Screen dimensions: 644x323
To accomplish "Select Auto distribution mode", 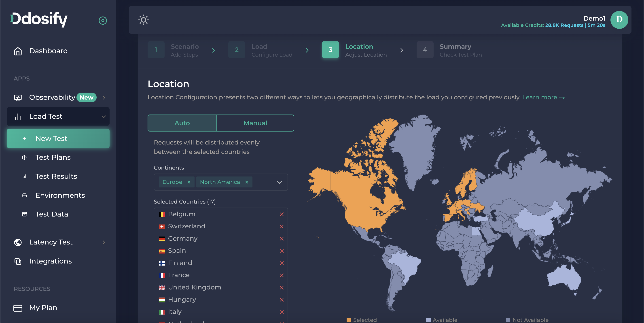I will [x=182, y=123].
